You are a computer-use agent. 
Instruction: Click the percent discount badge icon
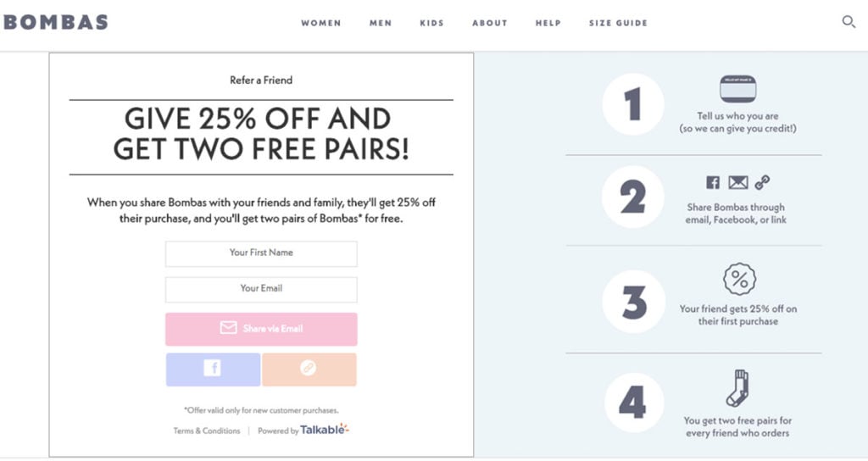pyautogui.click(x=738, y=279)
